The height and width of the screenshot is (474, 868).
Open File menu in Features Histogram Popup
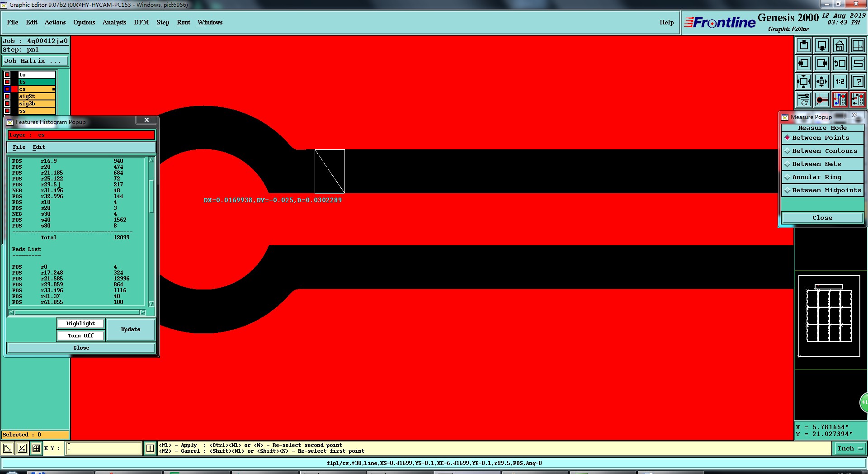19,147
